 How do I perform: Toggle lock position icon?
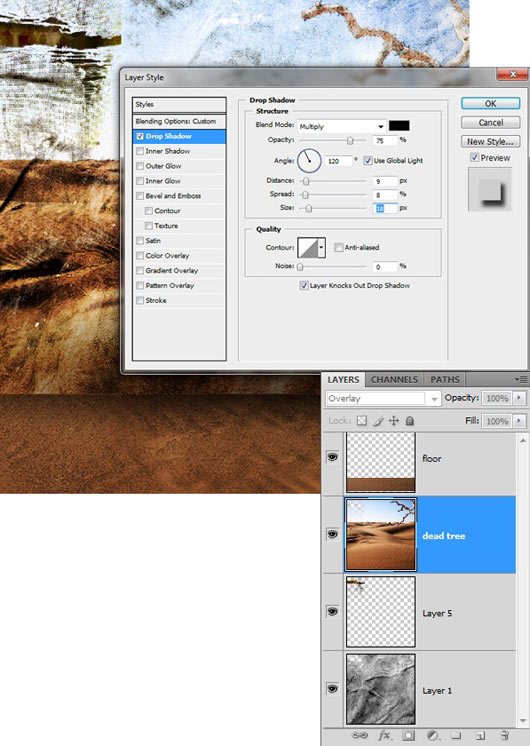pos(394,421)
